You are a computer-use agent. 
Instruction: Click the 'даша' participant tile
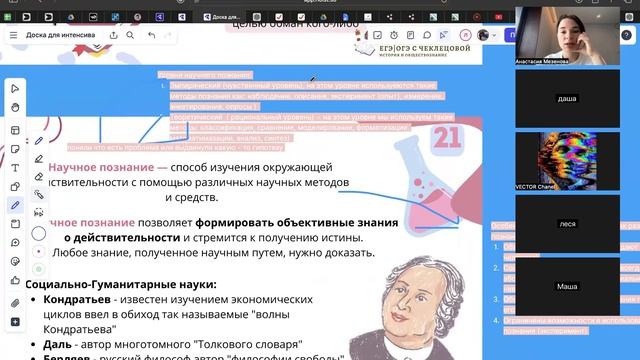tap(567, 98)
